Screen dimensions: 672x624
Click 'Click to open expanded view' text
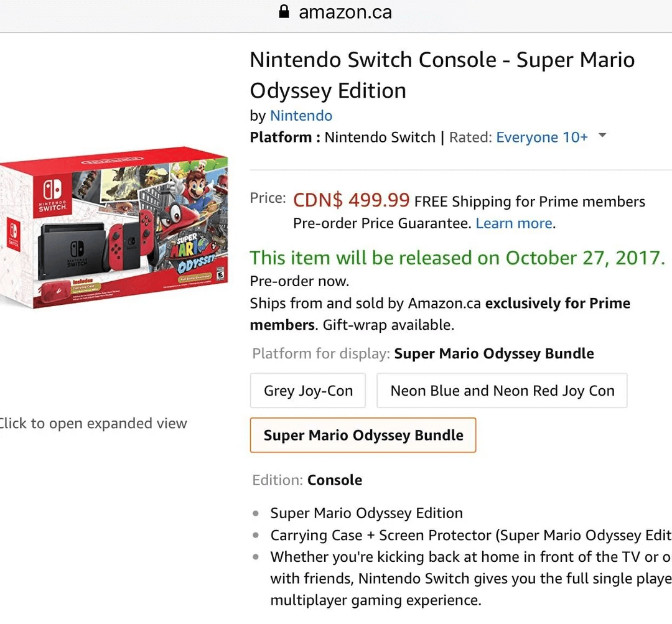pyautogui.click(x=92, y=424)
